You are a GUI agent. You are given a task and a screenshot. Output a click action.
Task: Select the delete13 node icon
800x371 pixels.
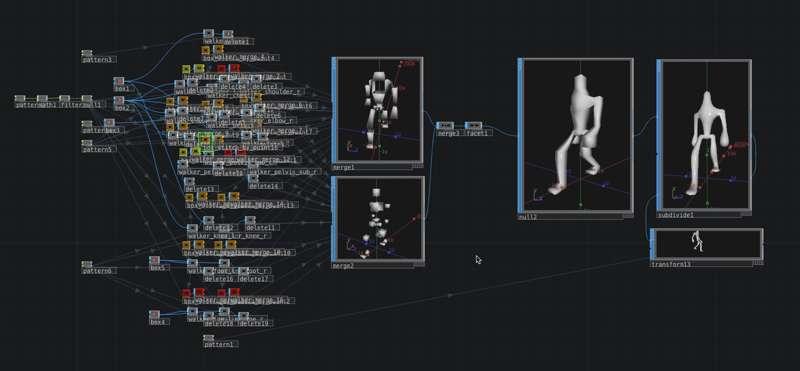click(189, 181)
